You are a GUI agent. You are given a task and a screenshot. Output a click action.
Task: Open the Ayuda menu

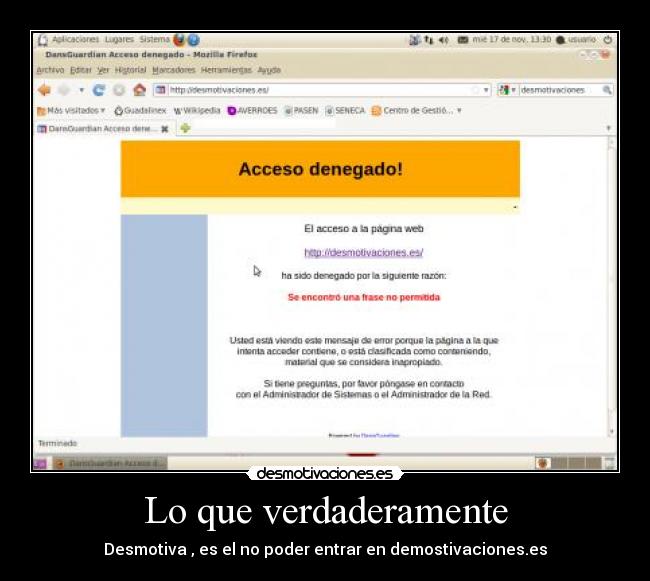pos(269,70)
